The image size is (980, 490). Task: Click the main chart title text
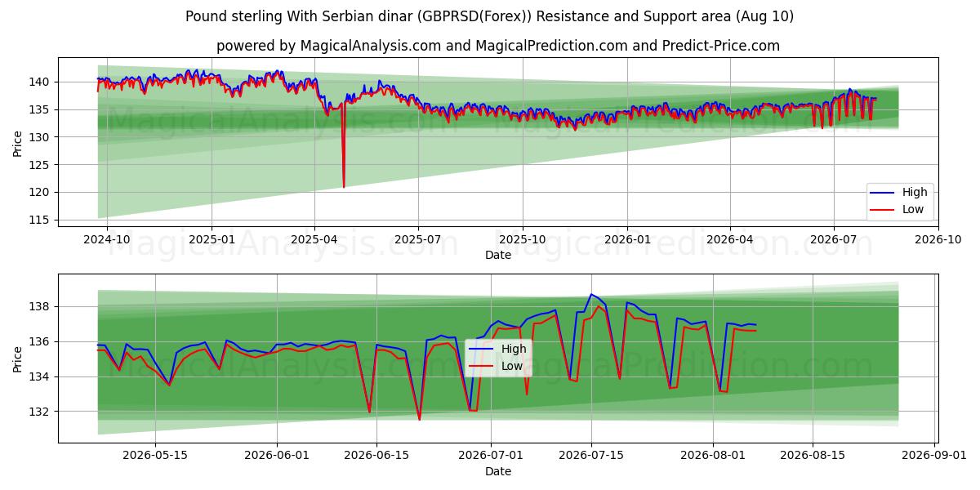489,16
